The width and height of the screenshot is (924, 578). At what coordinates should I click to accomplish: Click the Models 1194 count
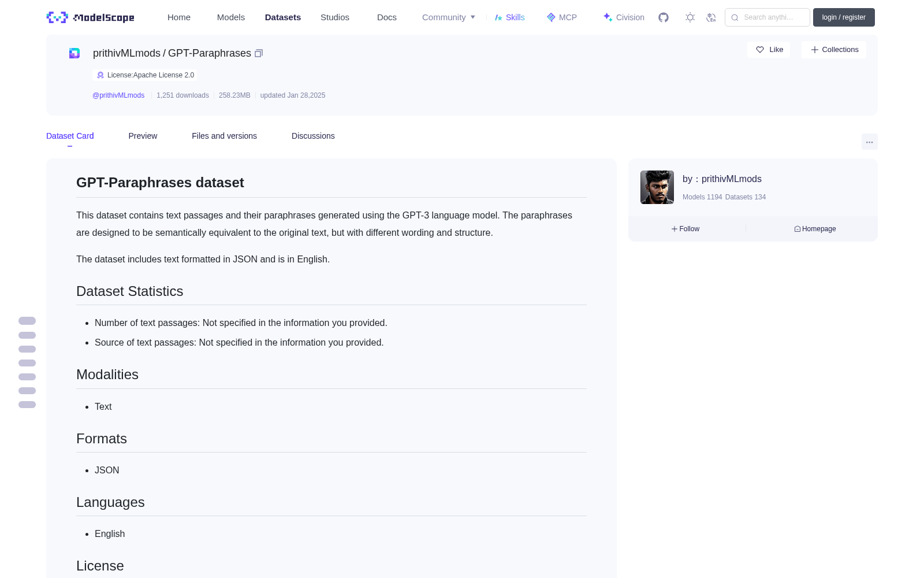click(x=702, y=197)
